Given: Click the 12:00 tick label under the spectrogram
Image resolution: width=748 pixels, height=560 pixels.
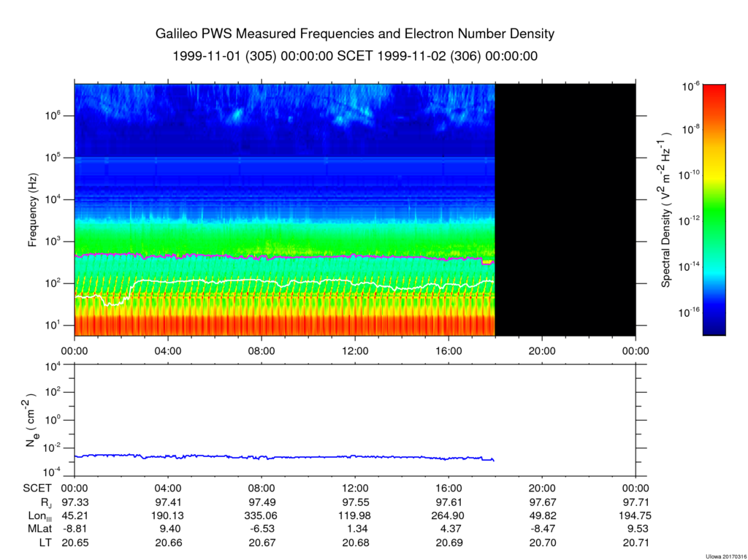Looking at the screenshot, I should tap(355, 351).
